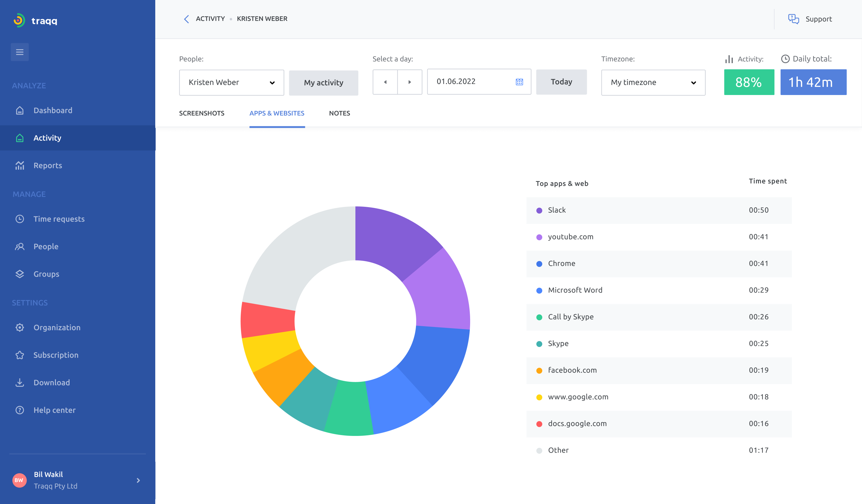This screenshot has height=504, width=862.
Task: Click the People users icon
Action: [x=20, y=246]
